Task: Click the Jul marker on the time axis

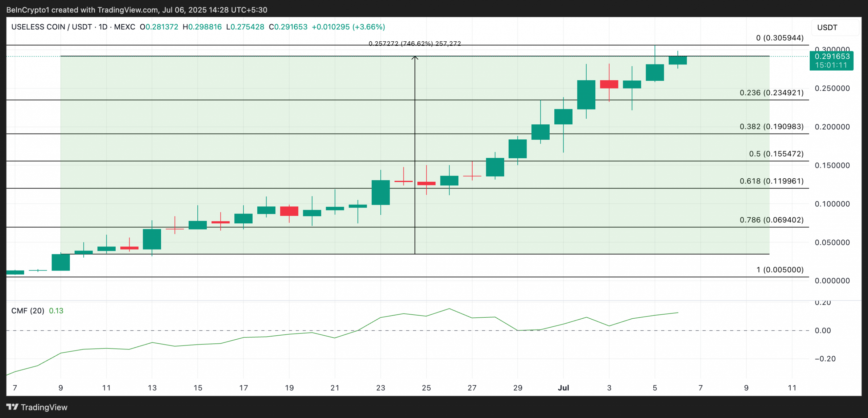Action: point(563,387)
